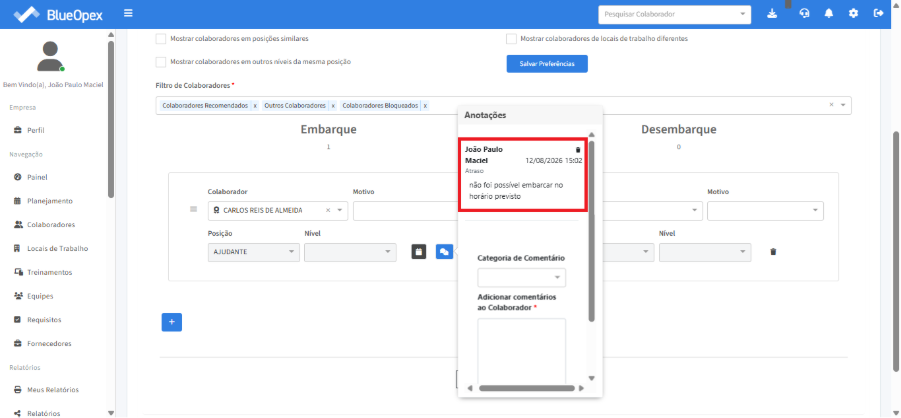Click the Desembarque heading
The width and height of the screenshot is (901, 418).
(x=679, y=130)
